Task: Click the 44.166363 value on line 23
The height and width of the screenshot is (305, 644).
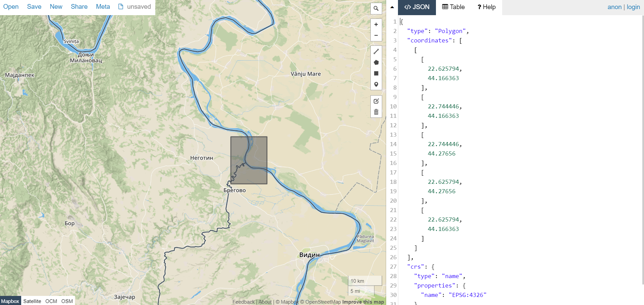Action: (443, 229)
